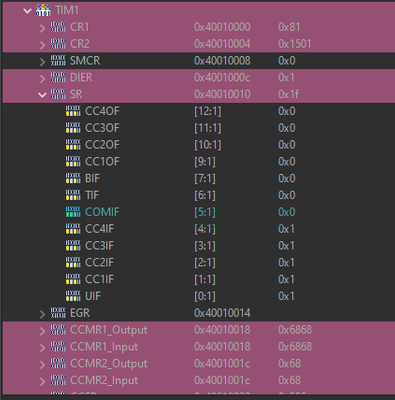The height and width of the screenshot is (400, 395).
Task: Click CR2 address 0x40010004
Action: (x=222, y=44)
